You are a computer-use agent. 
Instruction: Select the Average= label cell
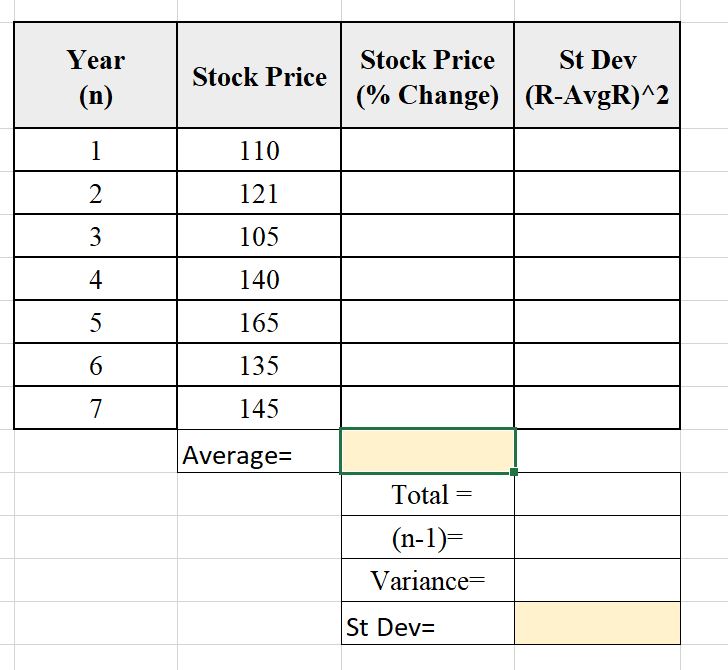coord(259,451)
